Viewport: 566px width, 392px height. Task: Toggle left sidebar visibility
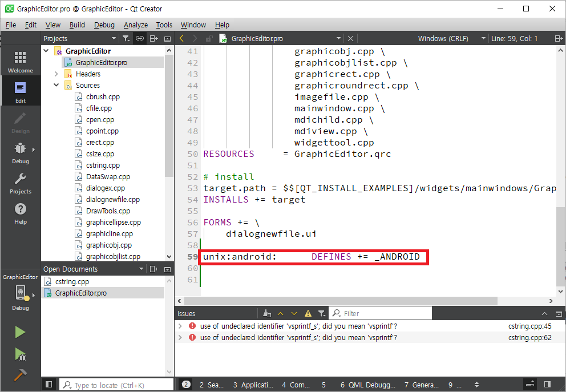click(49, 385)
